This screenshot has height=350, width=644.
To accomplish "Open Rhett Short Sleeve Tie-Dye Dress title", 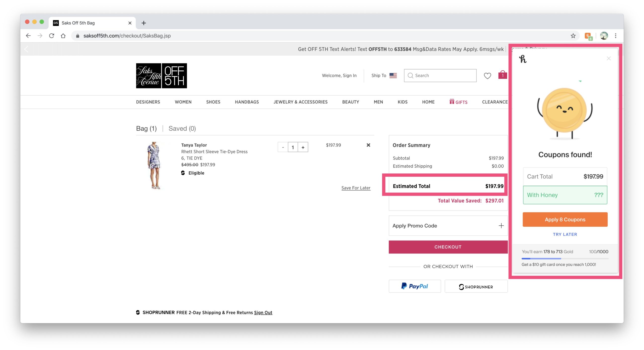I will (214, 152).
